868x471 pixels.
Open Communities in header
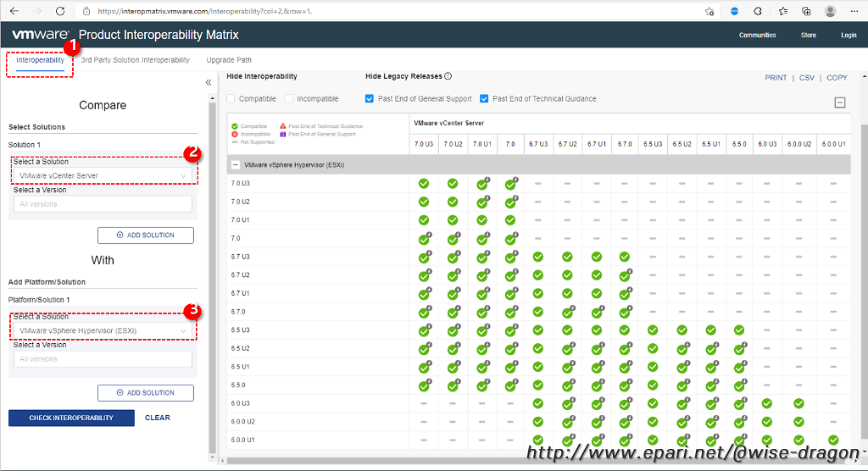point(757,35)
